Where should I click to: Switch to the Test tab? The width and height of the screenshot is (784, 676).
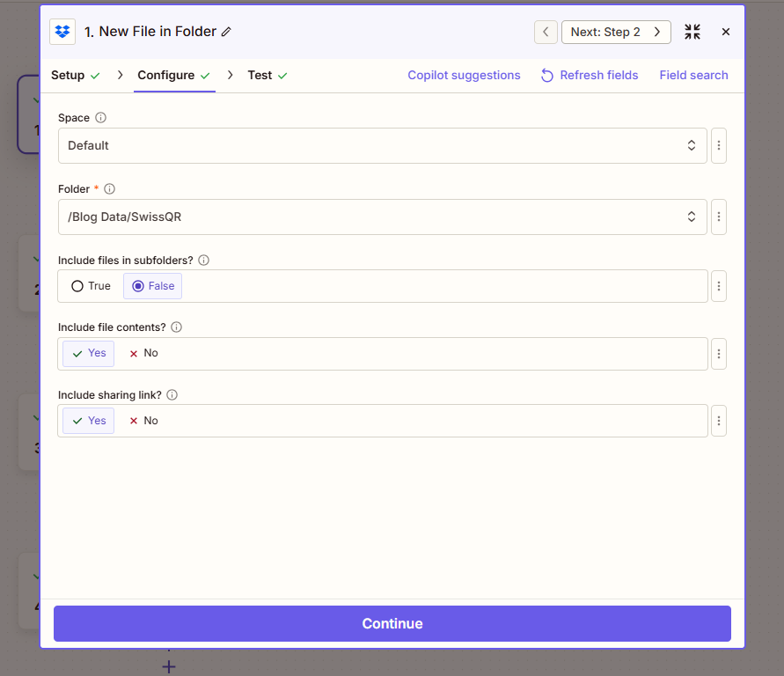coord(260,75)
